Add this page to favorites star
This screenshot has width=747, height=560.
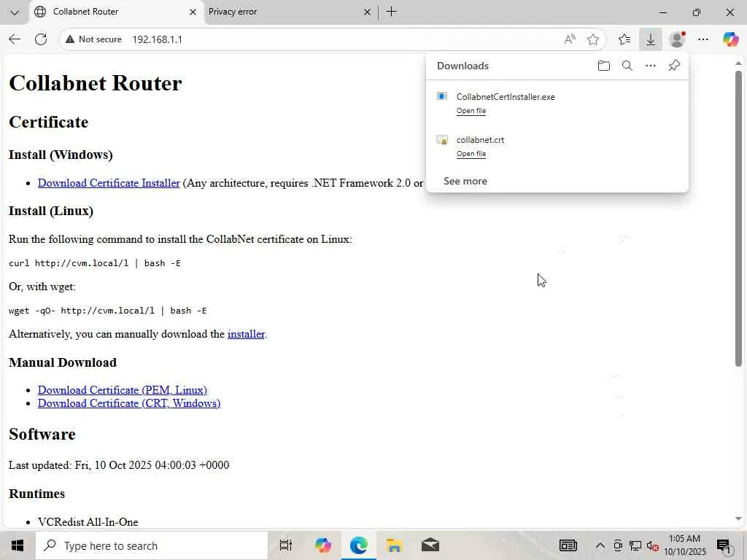[593, 39]
